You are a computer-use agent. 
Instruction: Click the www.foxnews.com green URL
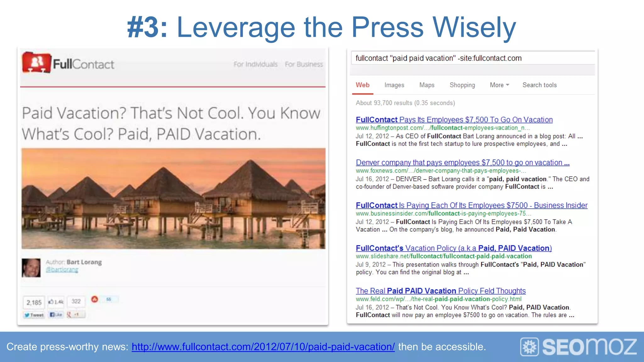coord(441,171)
